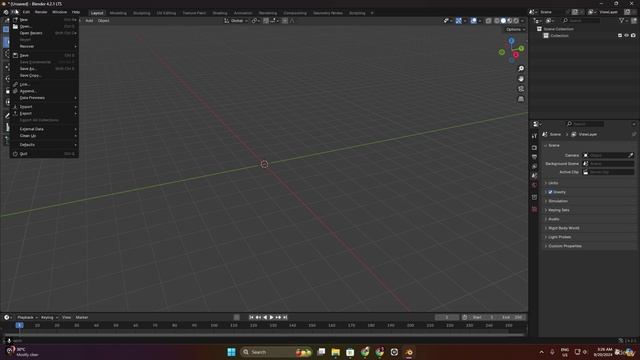
Task: Click the timeline horizontal scrollbar
Action: [x=264, y=335]
